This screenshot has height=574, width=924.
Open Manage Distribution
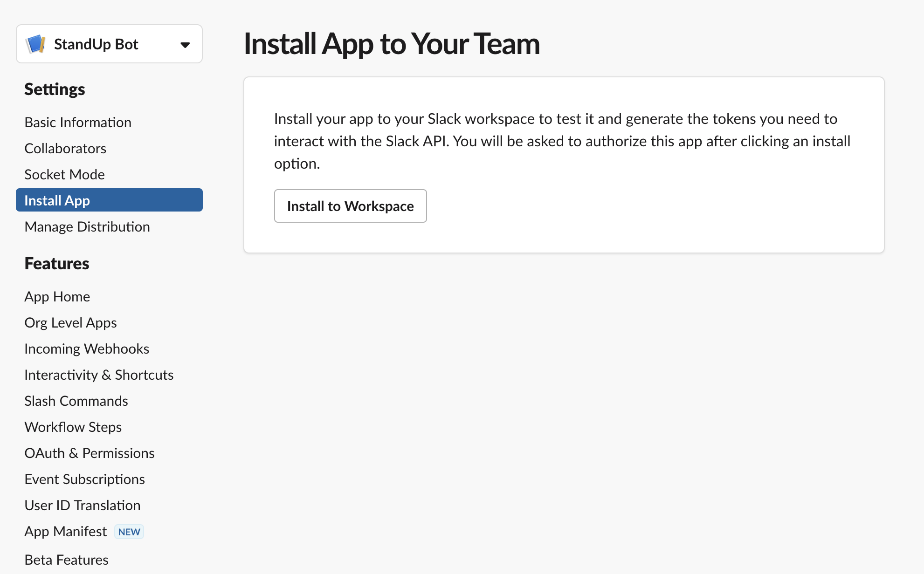pyautogui.click(x=87, y=226)
